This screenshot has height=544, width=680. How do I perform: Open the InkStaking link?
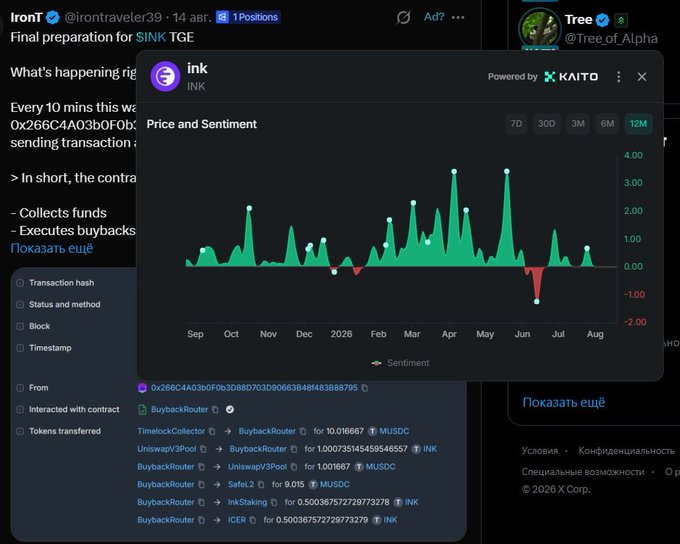pyautogui.click(x=248, y=502)
